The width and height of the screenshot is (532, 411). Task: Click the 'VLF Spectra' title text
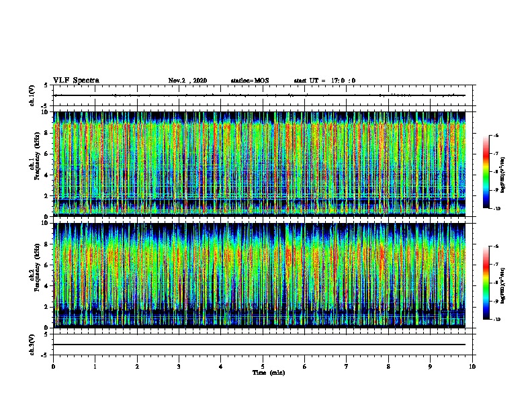click(77, 81)
